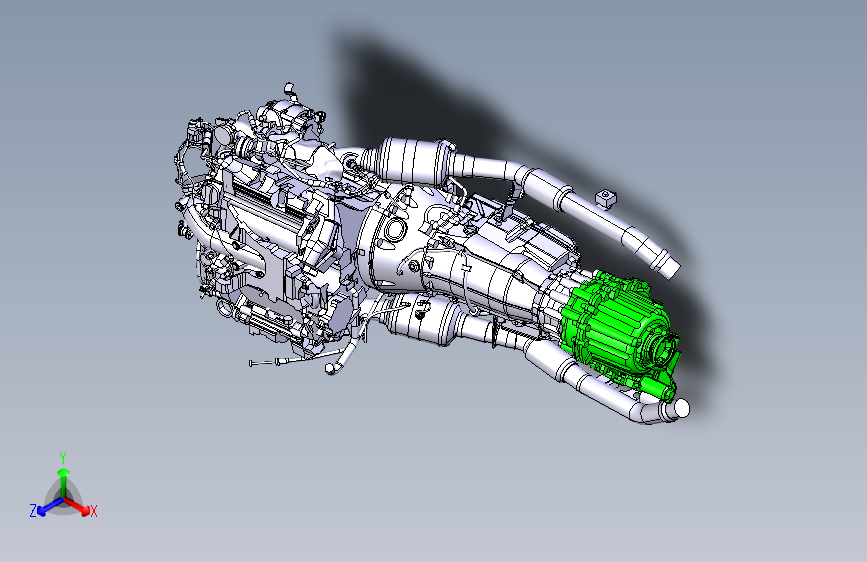The width and height of the screenshot is (867, 562).
Task: Click the red X axis arrow of triad
Action: 78,507
